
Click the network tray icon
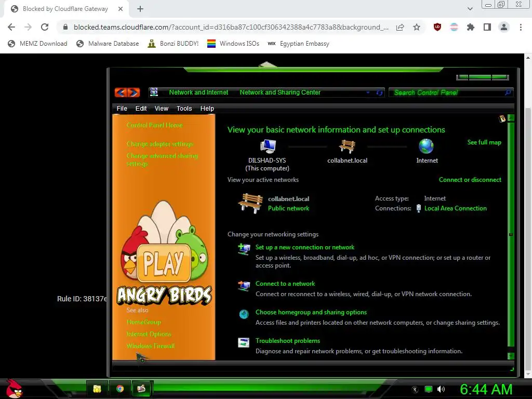pyautogui.click(x=429, y=389)
